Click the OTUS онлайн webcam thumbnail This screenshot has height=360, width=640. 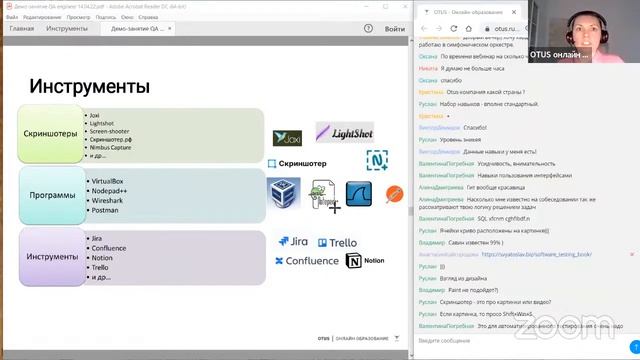pos(584,31)
